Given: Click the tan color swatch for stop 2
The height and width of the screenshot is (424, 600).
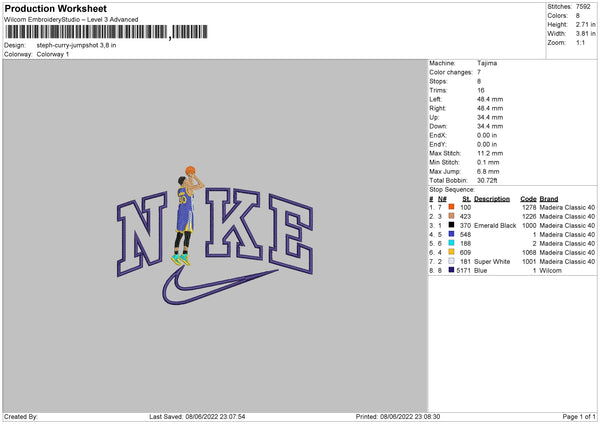Looking at the screenshot, I should tap(451, 216).
